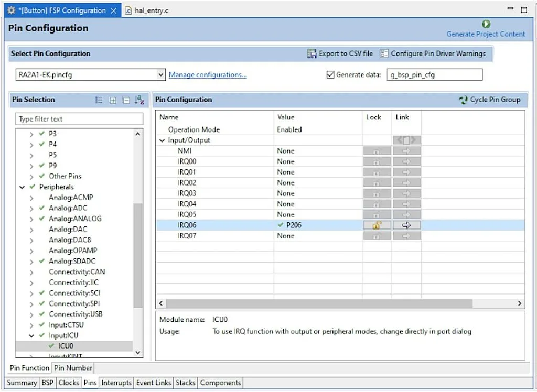Screen dimensions: 537x392
Task: Switch to the Pin Number tab
Action: (x=73, y=368)
